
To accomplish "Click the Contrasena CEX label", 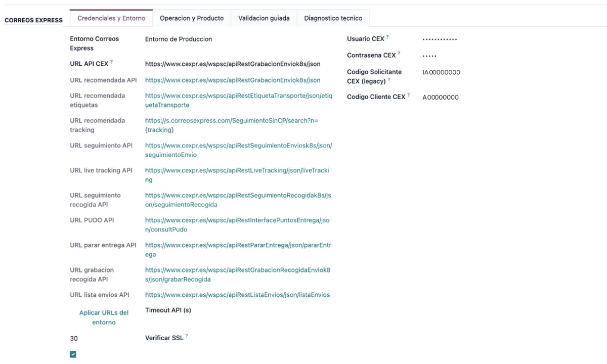I will tap(371, 55).
